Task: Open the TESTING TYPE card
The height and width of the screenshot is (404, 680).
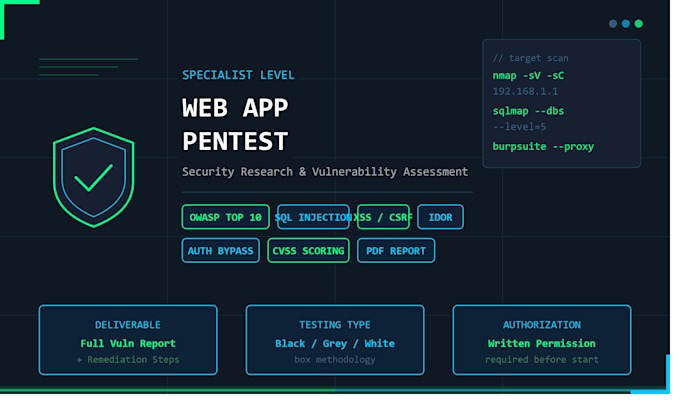Action: point(335,340)
